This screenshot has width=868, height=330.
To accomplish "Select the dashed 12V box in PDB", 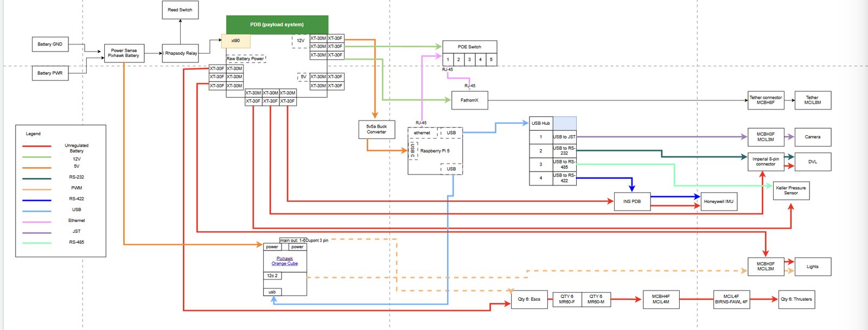I will point(300,41).
